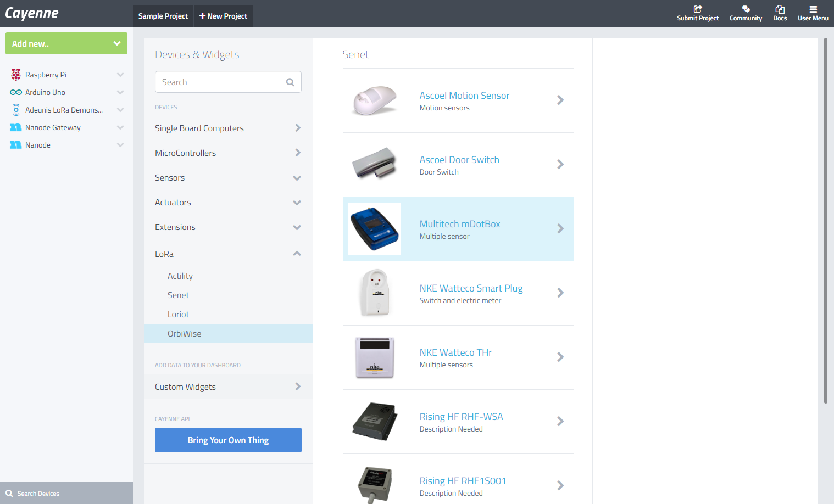The height and width of the screenshot is (504, 834).
Task: Click the Search Devices magnifier icon
Action: pyautogui.click(x=9, y=494)
